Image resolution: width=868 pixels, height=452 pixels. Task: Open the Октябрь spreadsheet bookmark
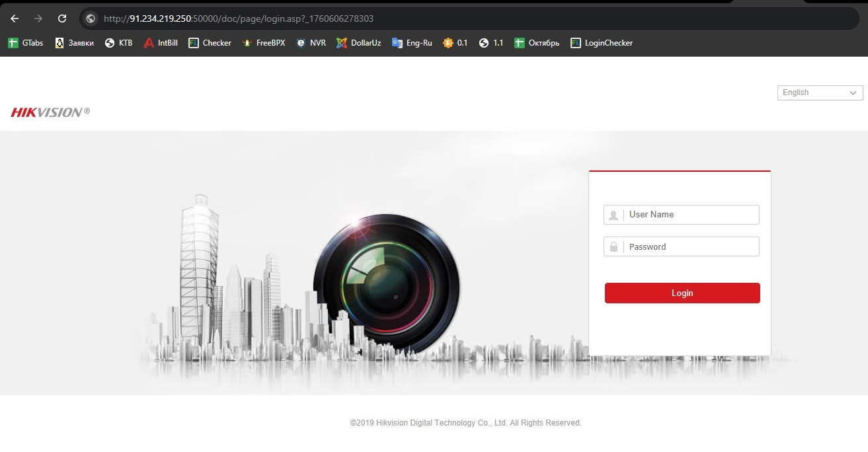[x=537, y=43]
